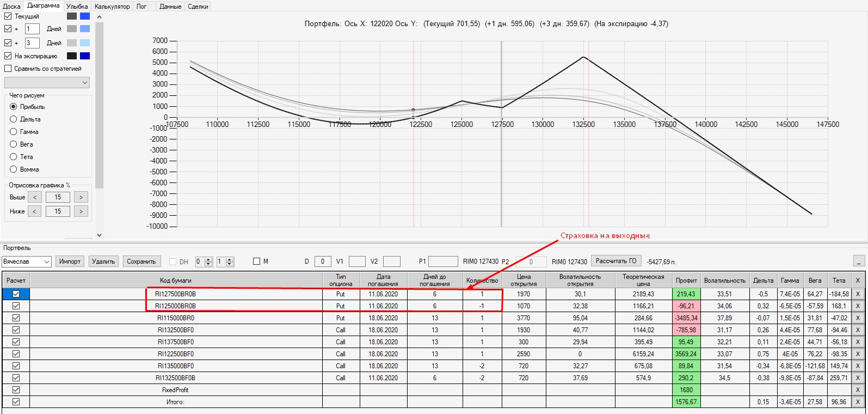Select the Прибыль radio button
The height and width of the screenshot is (414, 868).
click(14, 107)
